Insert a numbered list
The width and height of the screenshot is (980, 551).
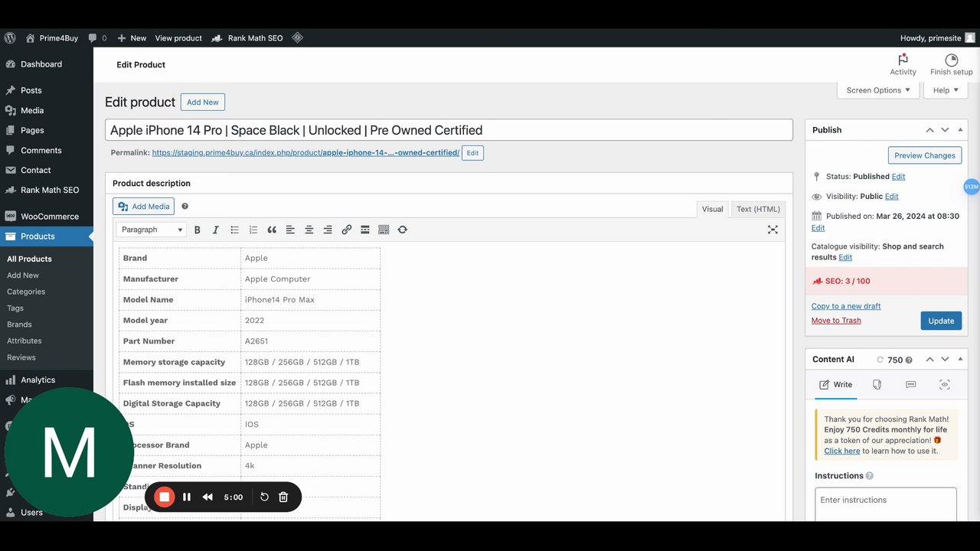[x=253, y=230]
